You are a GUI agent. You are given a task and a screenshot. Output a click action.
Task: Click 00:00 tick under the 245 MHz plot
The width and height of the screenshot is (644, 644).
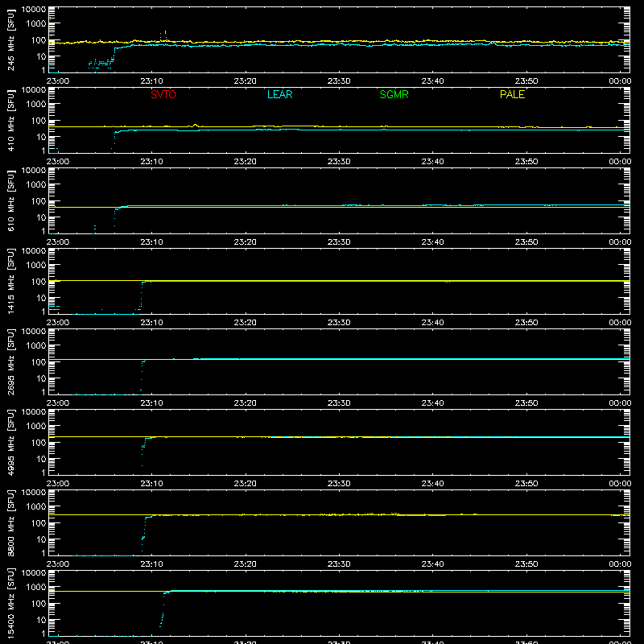click(x=620, y=81)
